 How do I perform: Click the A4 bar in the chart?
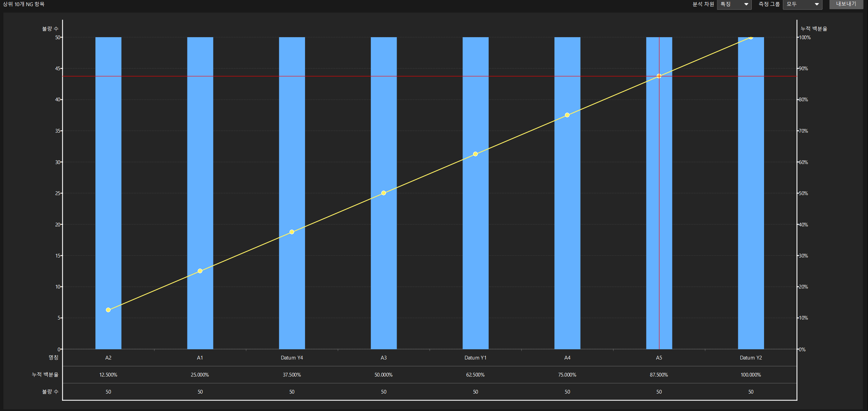pos(567,193)
